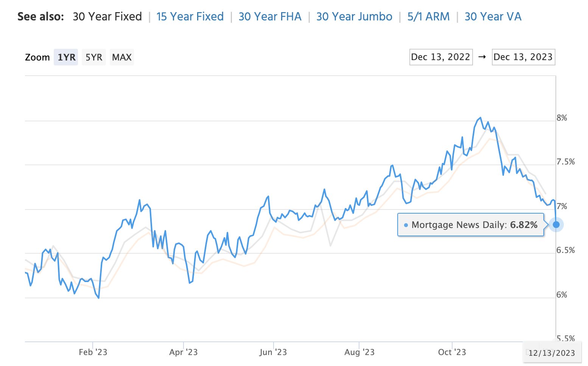Click the 8% y-axis label

pos(562,118)
